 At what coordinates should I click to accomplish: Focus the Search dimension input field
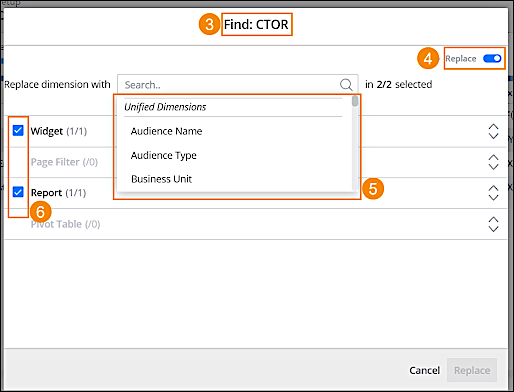click(238, 85)
